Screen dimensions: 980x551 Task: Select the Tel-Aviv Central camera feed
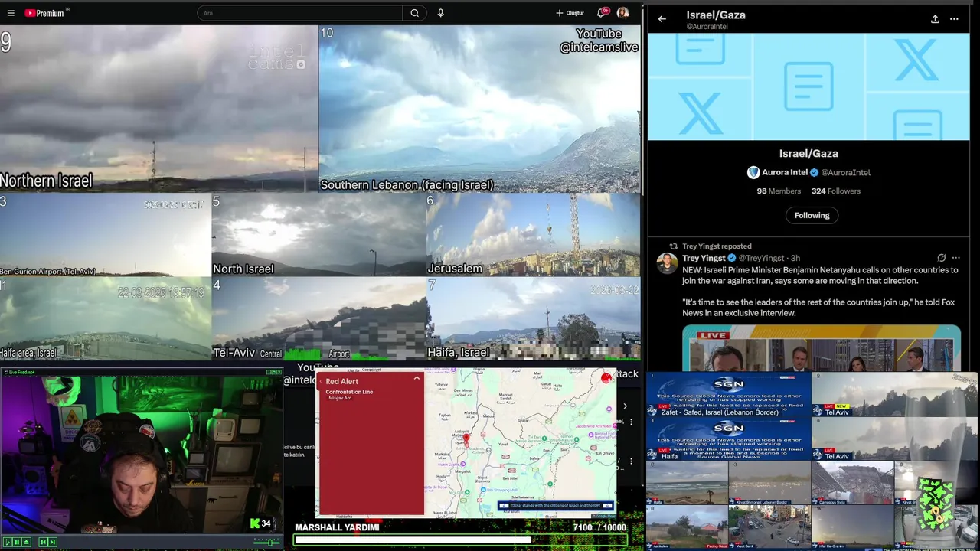(x=318, y=318)
